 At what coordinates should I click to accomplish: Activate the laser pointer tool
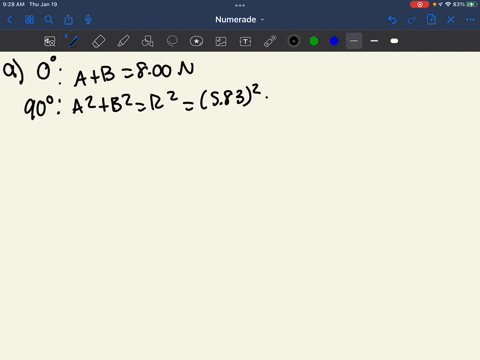[x=270, y=41]
